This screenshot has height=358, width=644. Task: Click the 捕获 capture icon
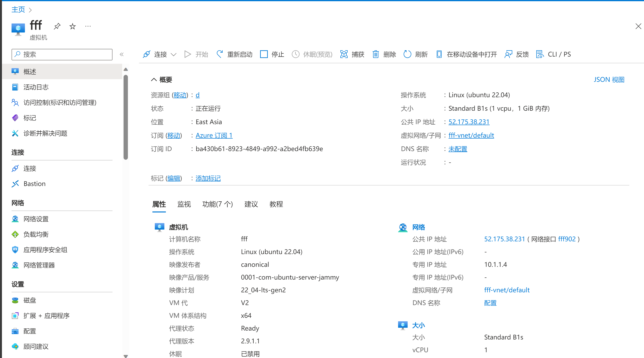[x=344, y=54]
